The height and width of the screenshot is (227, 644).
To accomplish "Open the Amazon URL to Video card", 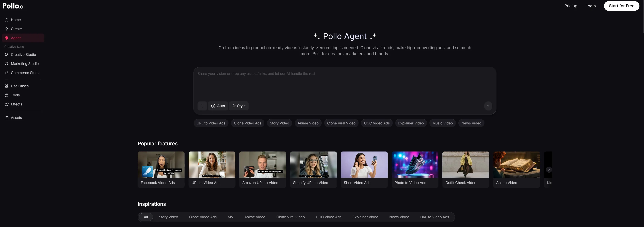I will [263, 169].
